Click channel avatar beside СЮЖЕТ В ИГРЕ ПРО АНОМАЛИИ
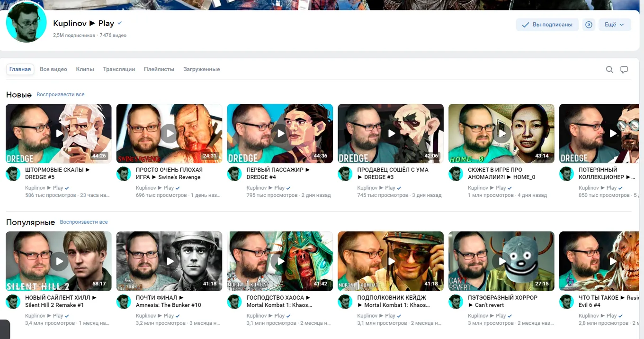644x339 pixels. (456, 174)
